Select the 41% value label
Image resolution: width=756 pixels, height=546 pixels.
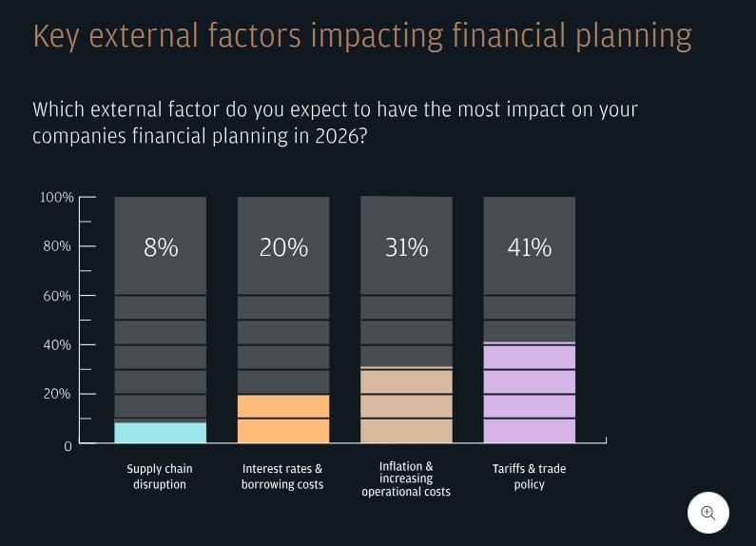point(530,247)
